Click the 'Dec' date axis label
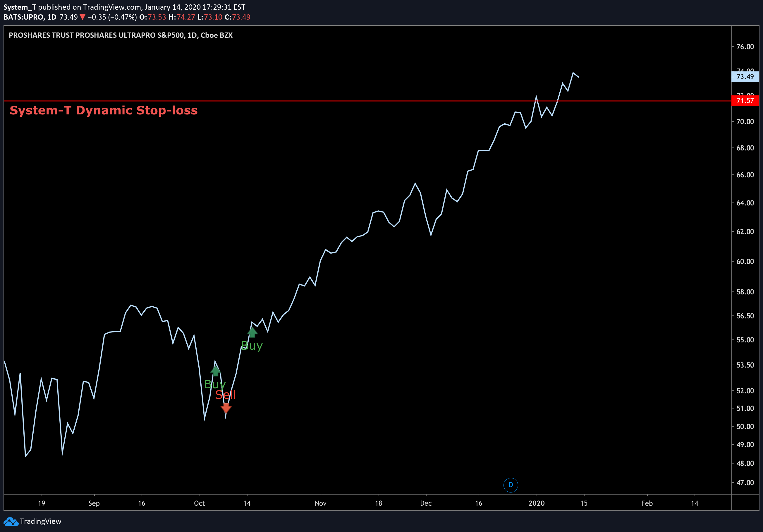 (x=426, y=503)
